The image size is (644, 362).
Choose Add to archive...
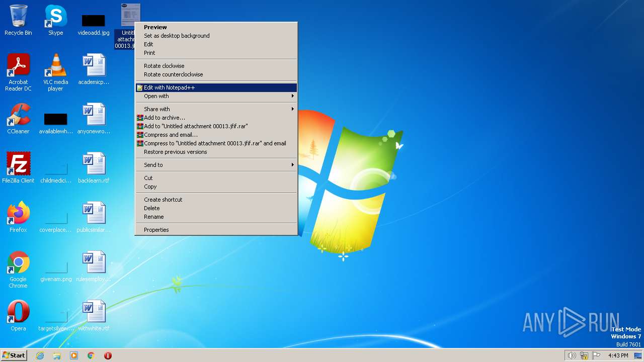[x=216, y=118]
